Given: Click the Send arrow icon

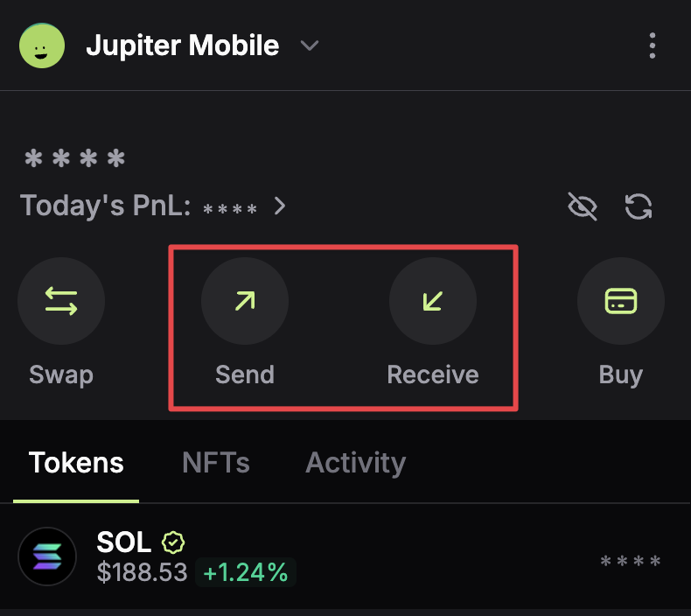Looking at the screenshot, I should (245, 302).
